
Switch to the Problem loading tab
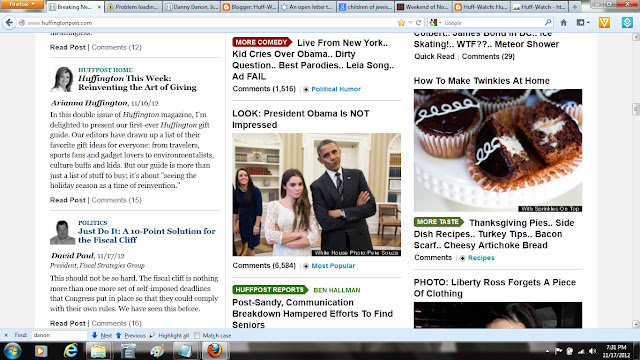tap(133, 7)
